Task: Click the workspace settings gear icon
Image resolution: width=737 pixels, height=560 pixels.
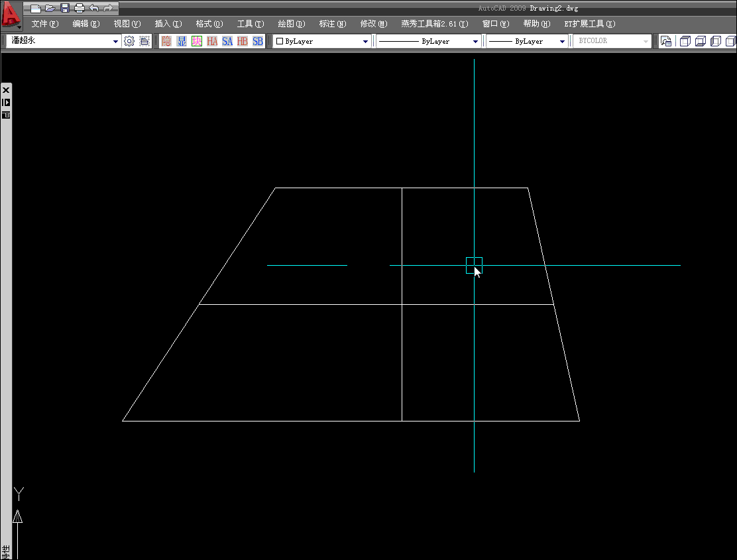Action: (x=129, y=41)
